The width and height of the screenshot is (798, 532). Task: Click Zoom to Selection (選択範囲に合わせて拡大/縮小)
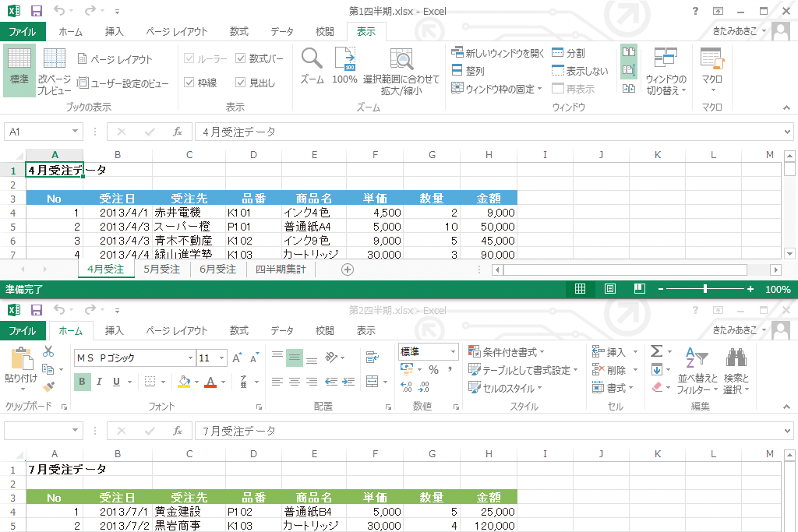pyautogui.click(x=401, y=71)
